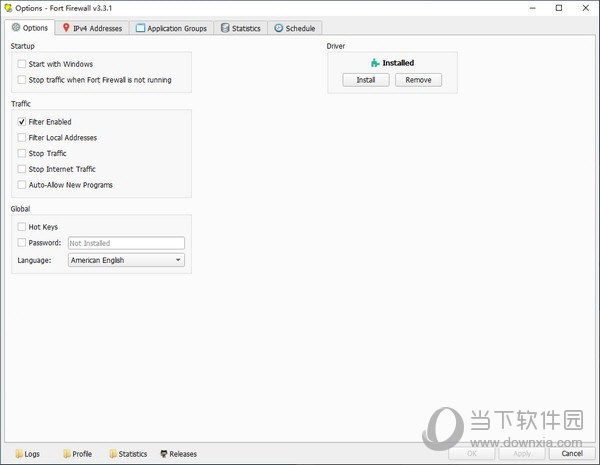The image size is (600, 465).
Task: Click the Startup group label
Action: [23, 46]
